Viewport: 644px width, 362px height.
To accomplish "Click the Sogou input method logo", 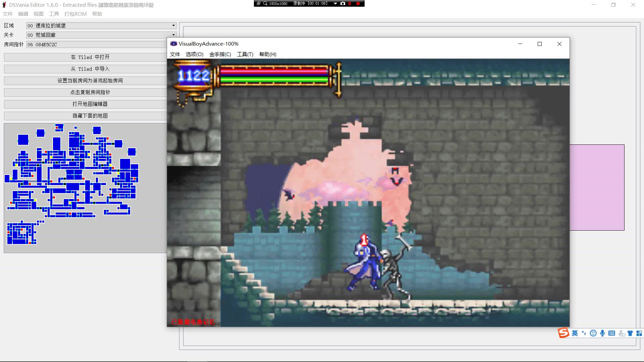I will click(563, 333).
